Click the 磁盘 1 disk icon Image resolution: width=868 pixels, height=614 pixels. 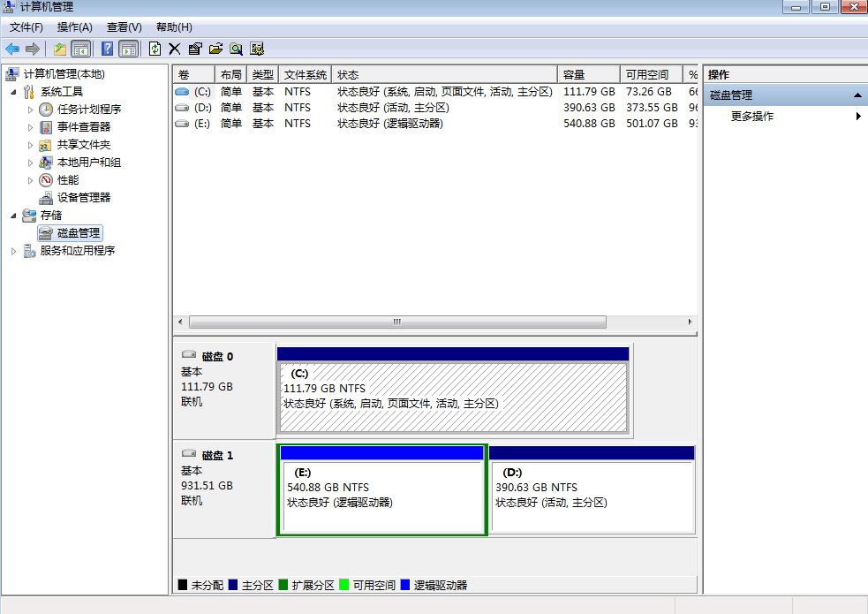point(189,454)
